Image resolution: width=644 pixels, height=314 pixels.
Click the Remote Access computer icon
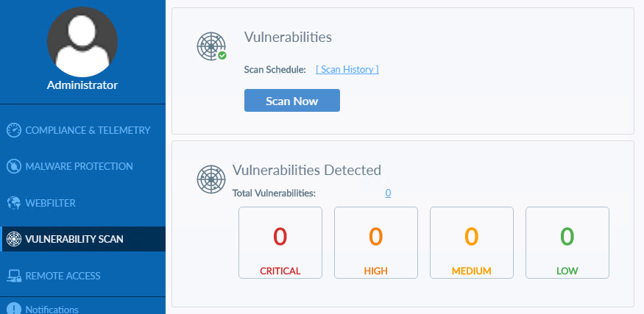pos(13,276)
